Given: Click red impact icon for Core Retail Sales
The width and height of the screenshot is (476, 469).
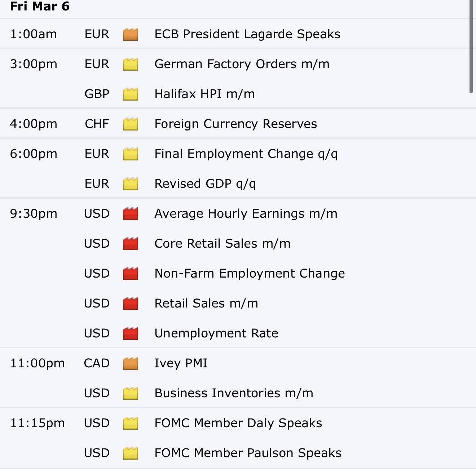Looking at the screenshot, I should pyautogui.click(x=131, y=244).
